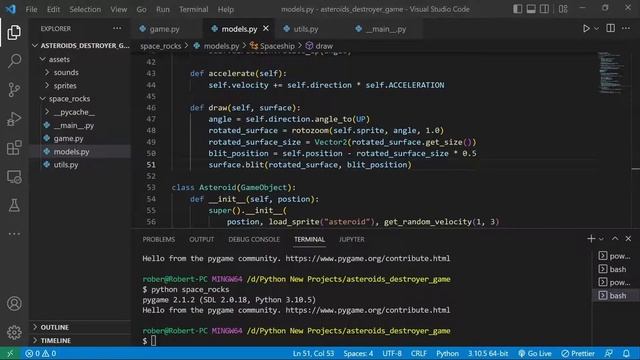Switch to the Output panel tab
The image size is (640, 360).
click(201, 240)
